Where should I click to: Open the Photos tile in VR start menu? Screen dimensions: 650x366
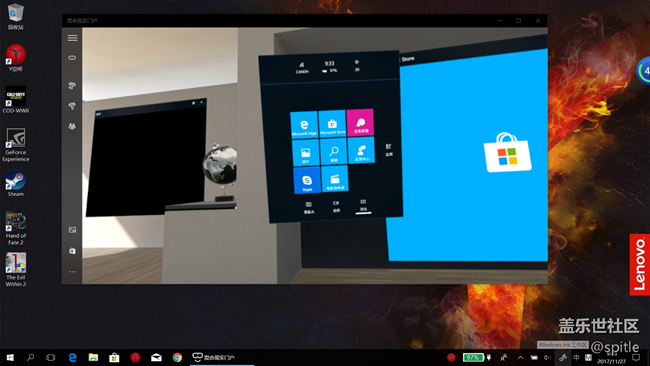click(306, 152)
